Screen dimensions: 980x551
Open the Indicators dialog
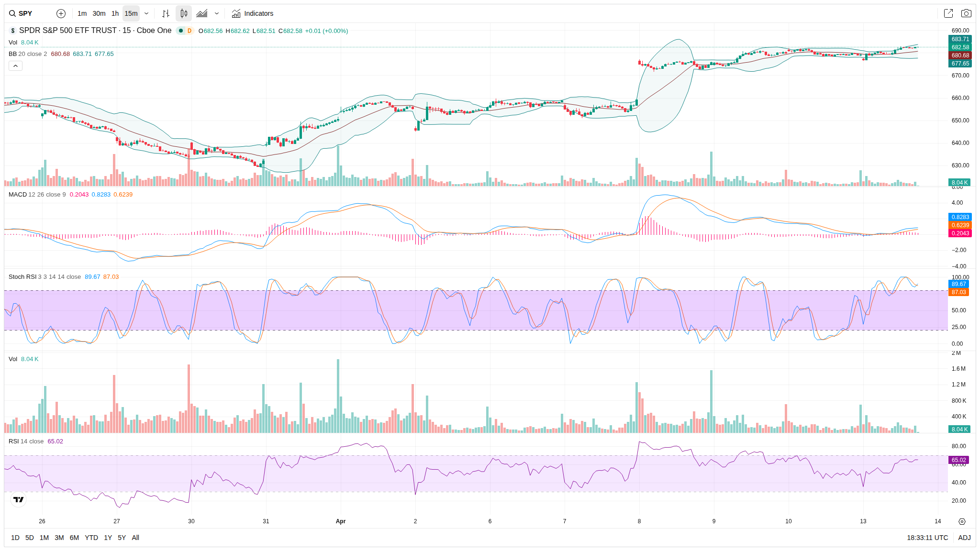click(253, 13)
